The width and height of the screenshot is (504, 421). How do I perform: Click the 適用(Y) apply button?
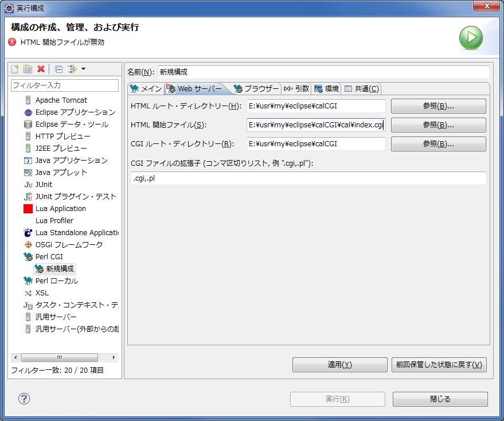[x=340, y=365]
